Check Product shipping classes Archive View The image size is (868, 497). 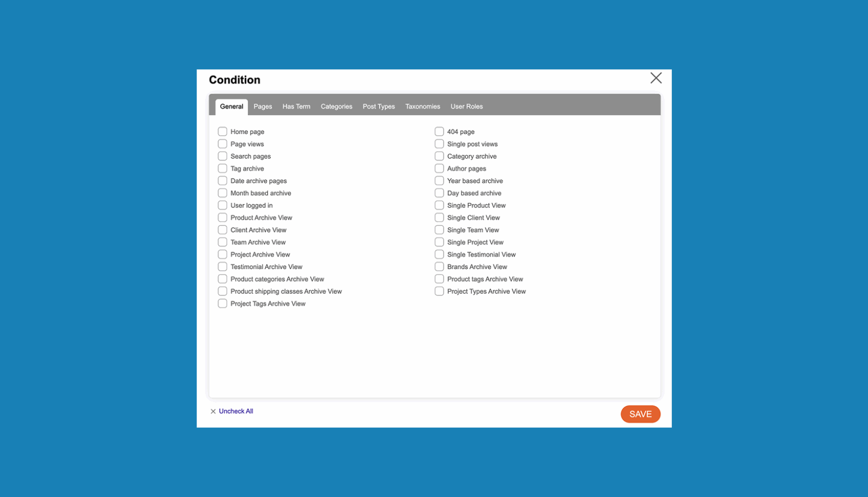[222, 291]
